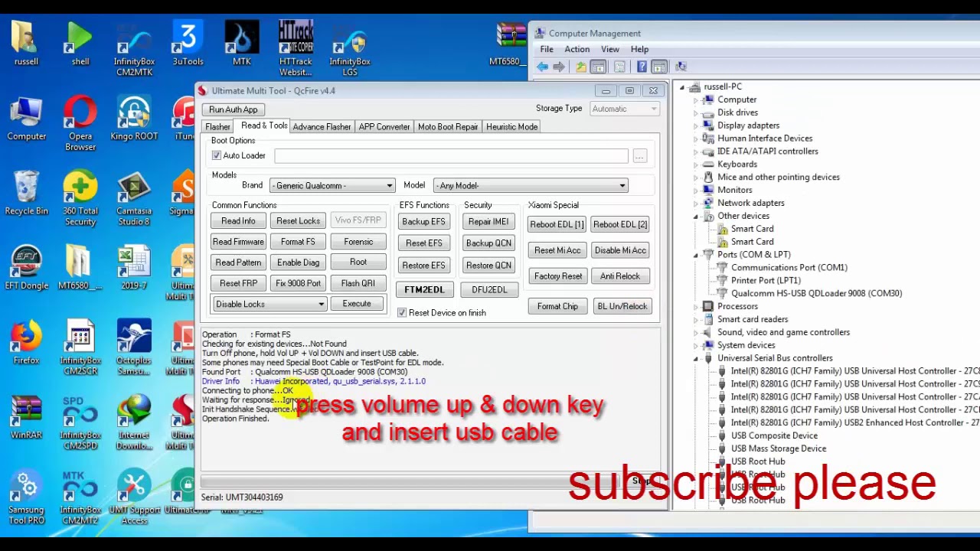Collapse the Ports (COM & LPT) node
980x551 pixels.
(696, 254)
